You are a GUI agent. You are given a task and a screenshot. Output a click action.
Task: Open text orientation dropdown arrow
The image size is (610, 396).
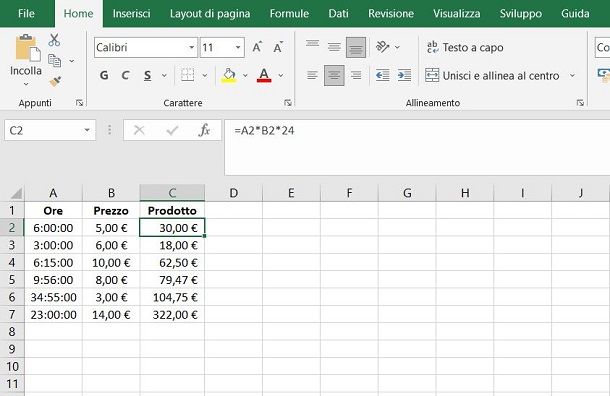pos(397,47)
